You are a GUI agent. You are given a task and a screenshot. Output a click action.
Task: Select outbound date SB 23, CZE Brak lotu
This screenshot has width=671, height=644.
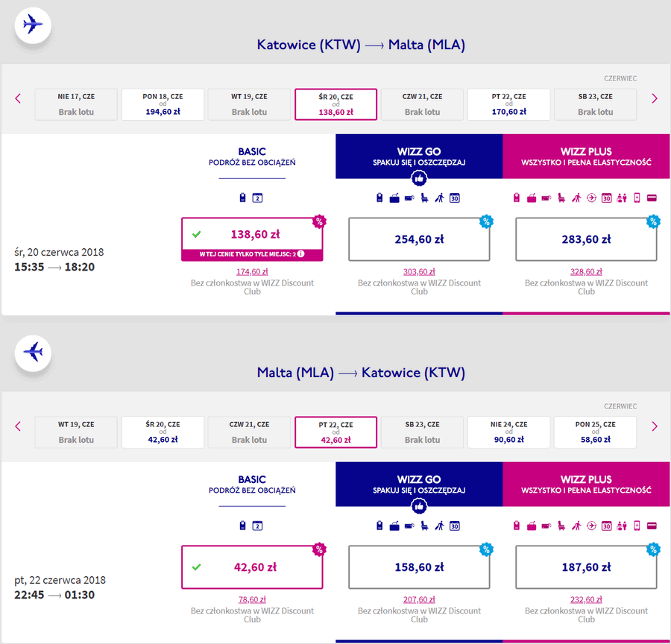coord(595,104)
